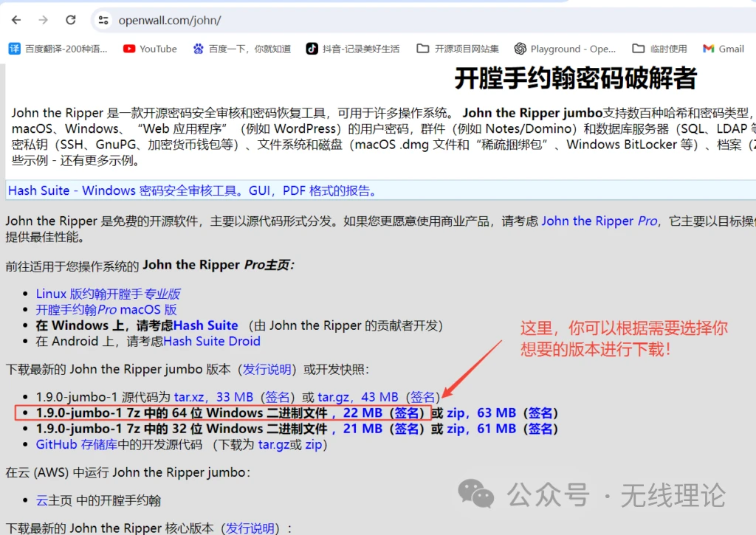This screenshot has height=535, width=756.
Task: Open 签名 link after zip 61 MB
Action: 540,429
